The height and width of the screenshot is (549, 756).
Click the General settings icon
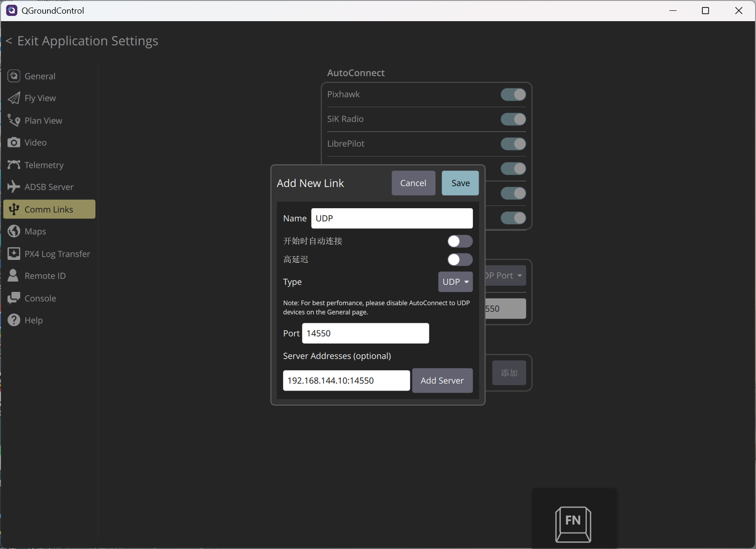(14, 76)
